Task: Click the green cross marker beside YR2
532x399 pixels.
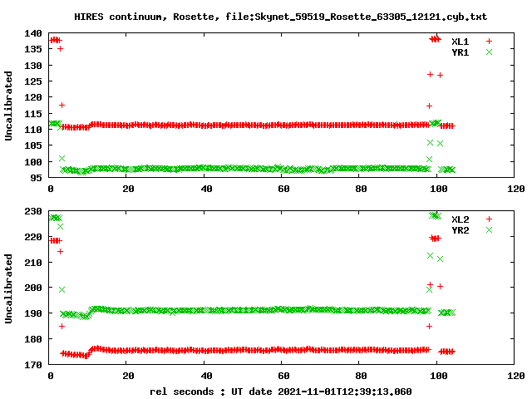Action: (x=489, y=230)
